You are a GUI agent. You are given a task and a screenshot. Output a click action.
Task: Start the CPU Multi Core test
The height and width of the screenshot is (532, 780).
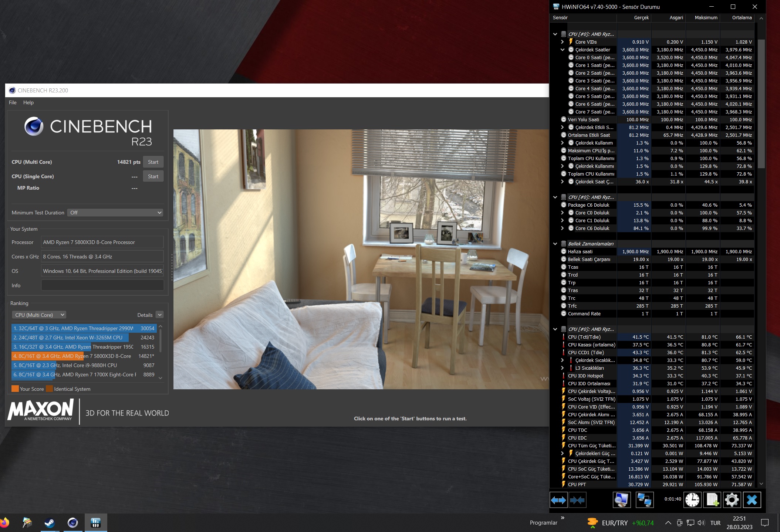coord(153,162)
